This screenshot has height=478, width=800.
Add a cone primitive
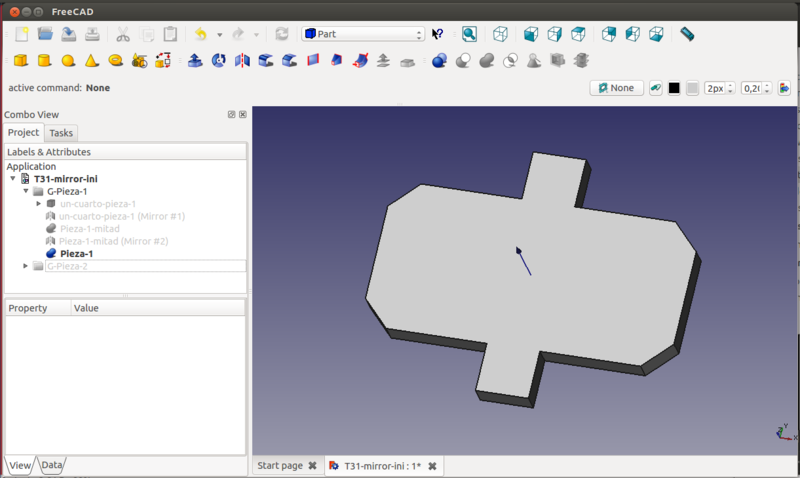click(92, 60)
